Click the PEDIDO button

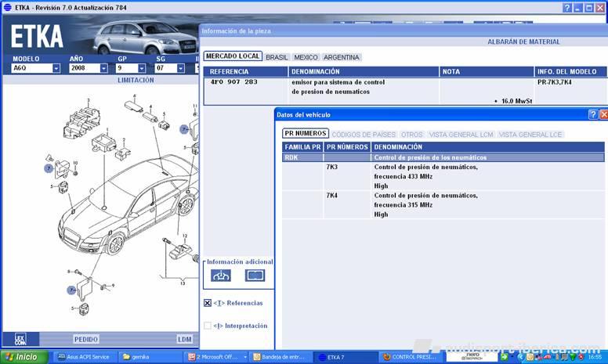coord(86,339)
